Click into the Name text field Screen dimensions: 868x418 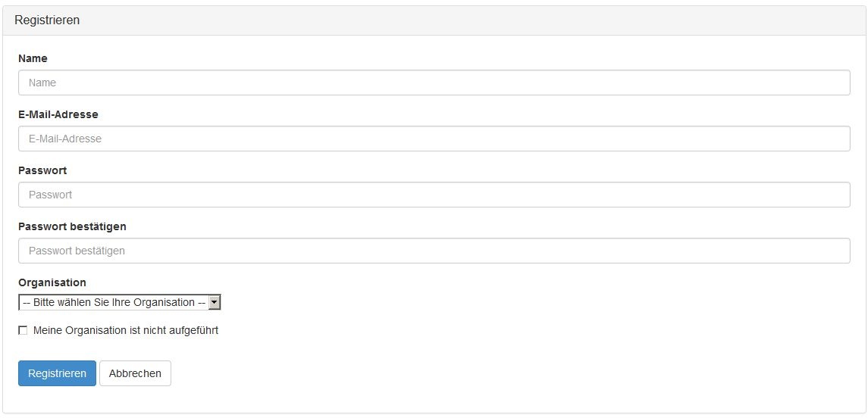click(434, 83)
